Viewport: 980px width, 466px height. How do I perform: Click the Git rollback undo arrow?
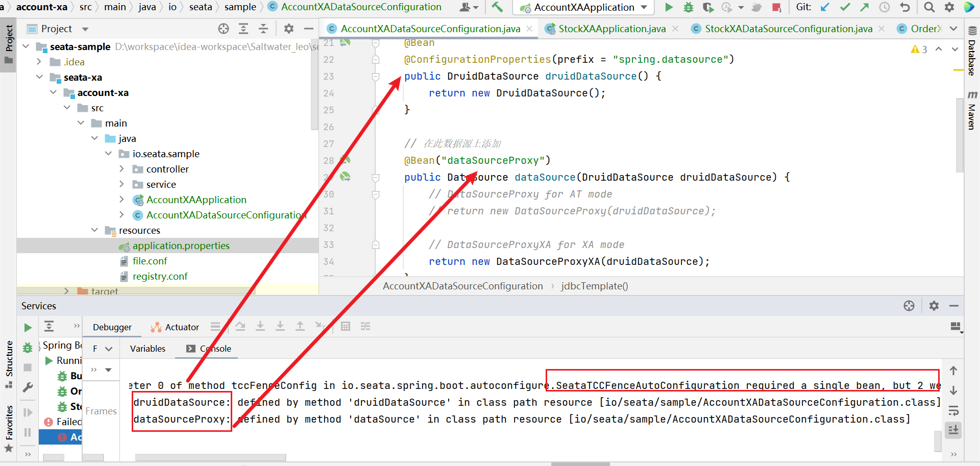[904, 7]
